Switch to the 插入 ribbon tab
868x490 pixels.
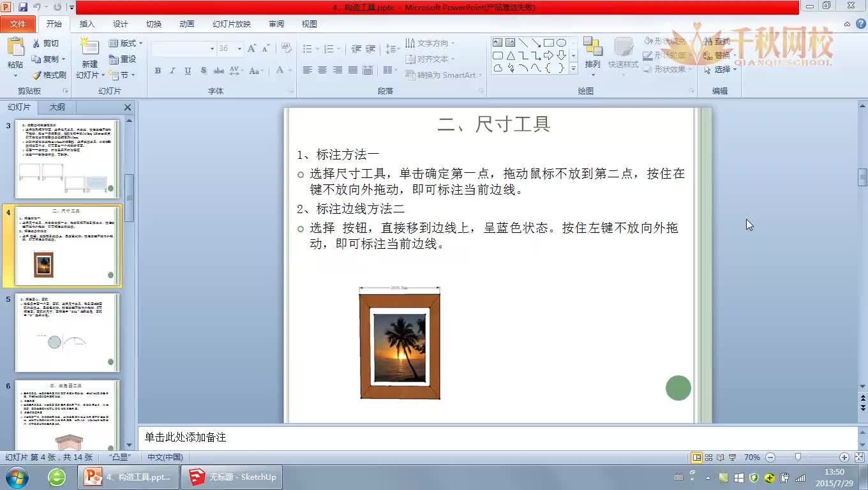[x=87, y=24]
